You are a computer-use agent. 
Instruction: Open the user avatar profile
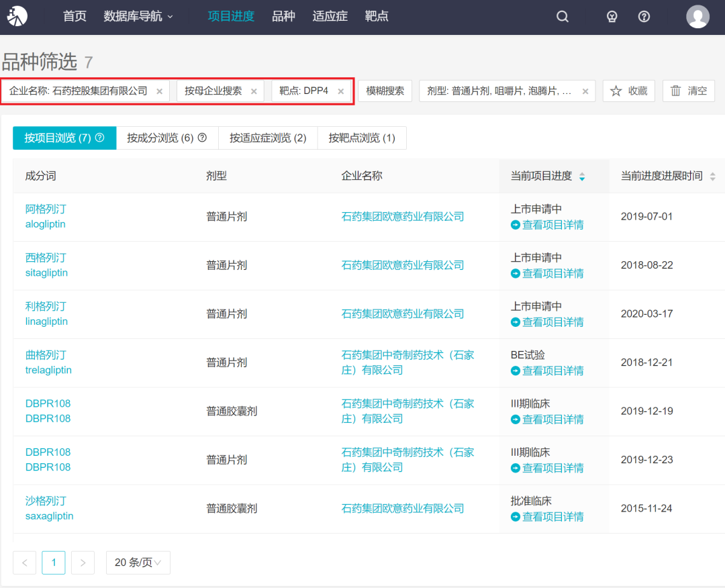tap(697, 17)
